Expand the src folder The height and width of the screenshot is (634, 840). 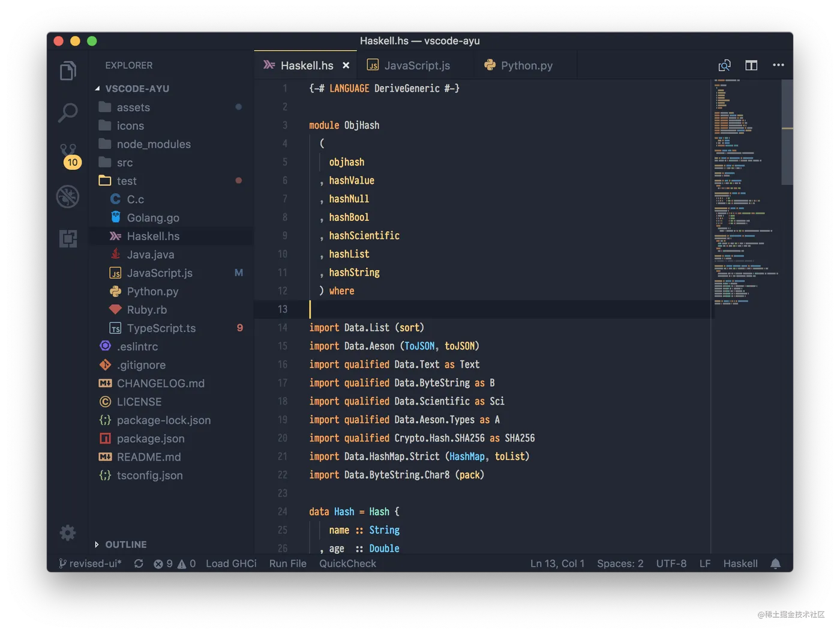171,163
